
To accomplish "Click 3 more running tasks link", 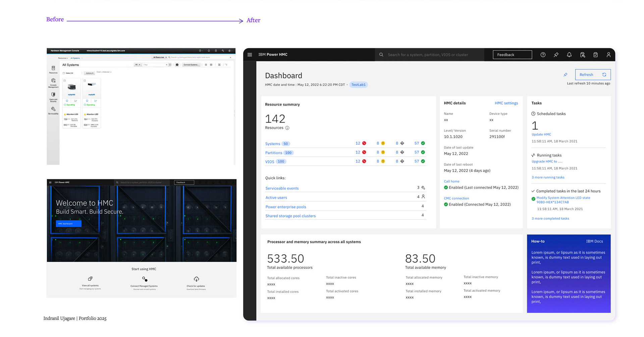I will [x=548, y=177].
